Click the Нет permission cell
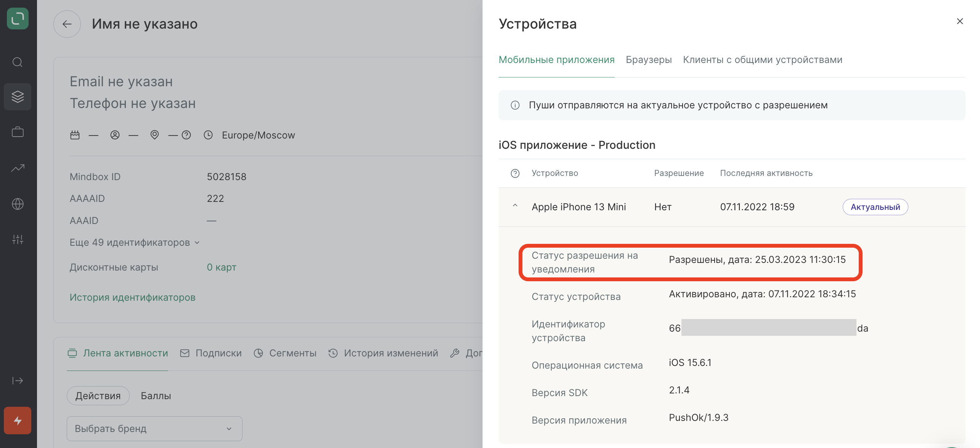Image resolution: width=980 pixels, height=448 pixels. point(663,207)
